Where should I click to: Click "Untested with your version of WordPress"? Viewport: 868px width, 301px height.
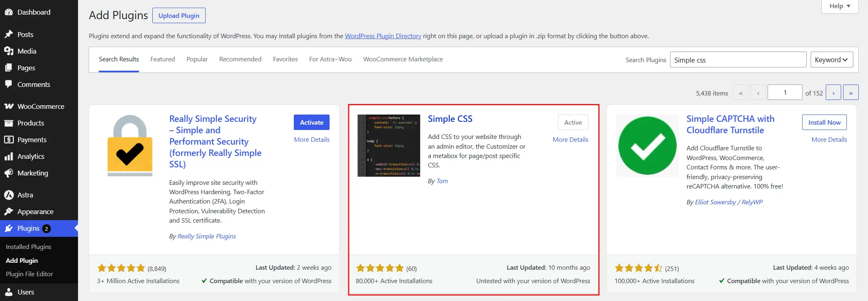(533, 281)
